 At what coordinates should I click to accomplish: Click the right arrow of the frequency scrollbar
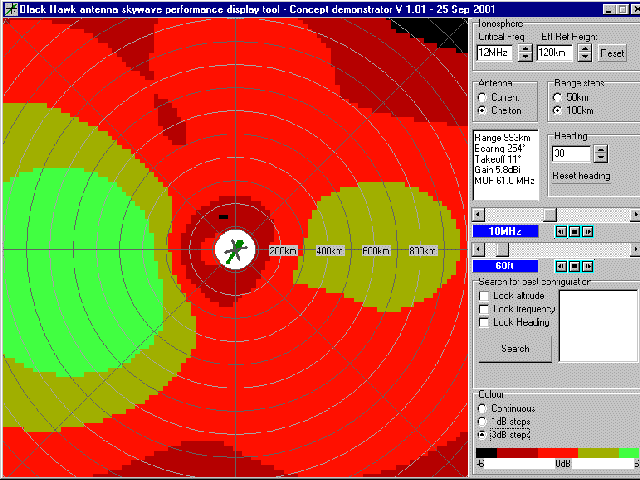[635, 214]
